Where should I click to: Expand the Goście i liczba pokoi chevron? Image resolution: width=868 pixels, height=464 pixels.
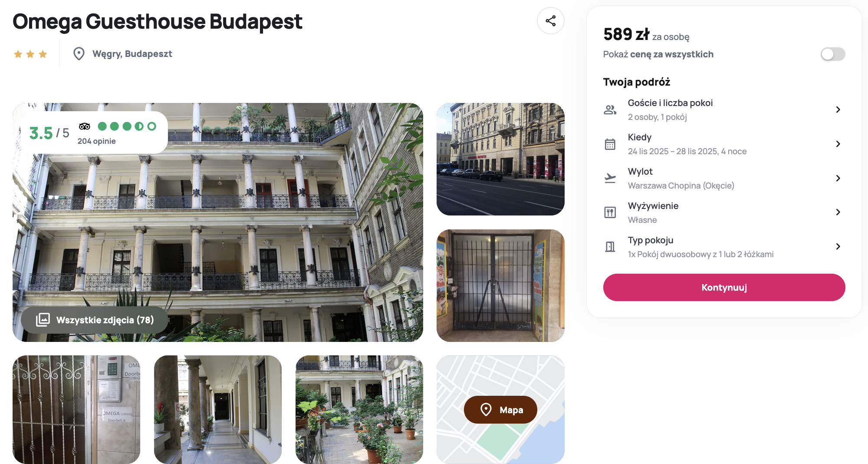coord(838,110)
